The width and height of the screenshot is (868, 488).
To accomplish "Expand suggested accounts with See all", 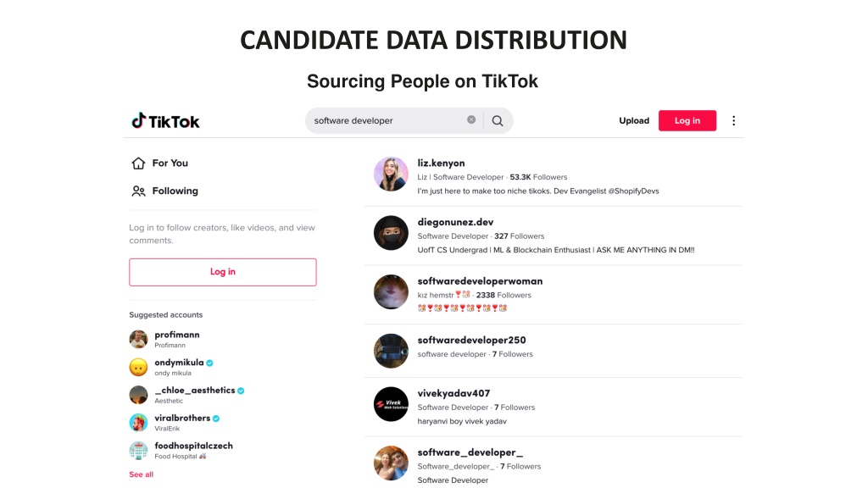I will pyautogui.click(x=142, y=474).
